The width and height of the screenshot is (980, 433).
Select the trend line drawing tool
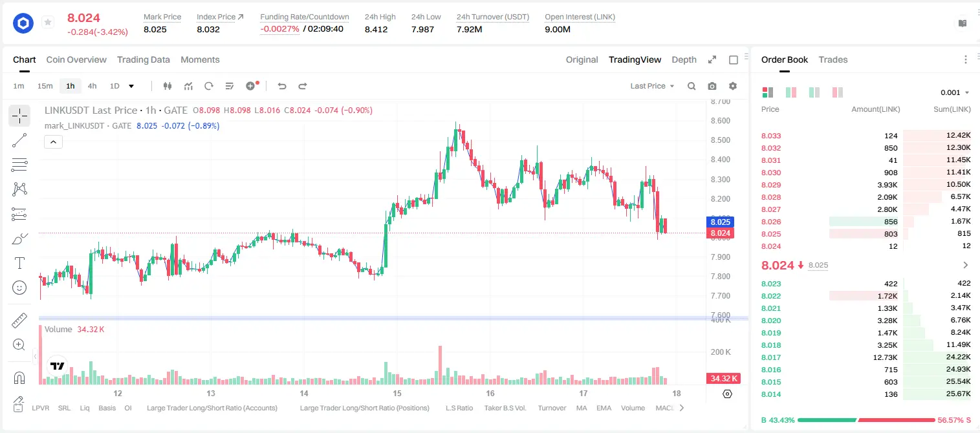coord(19,140)
